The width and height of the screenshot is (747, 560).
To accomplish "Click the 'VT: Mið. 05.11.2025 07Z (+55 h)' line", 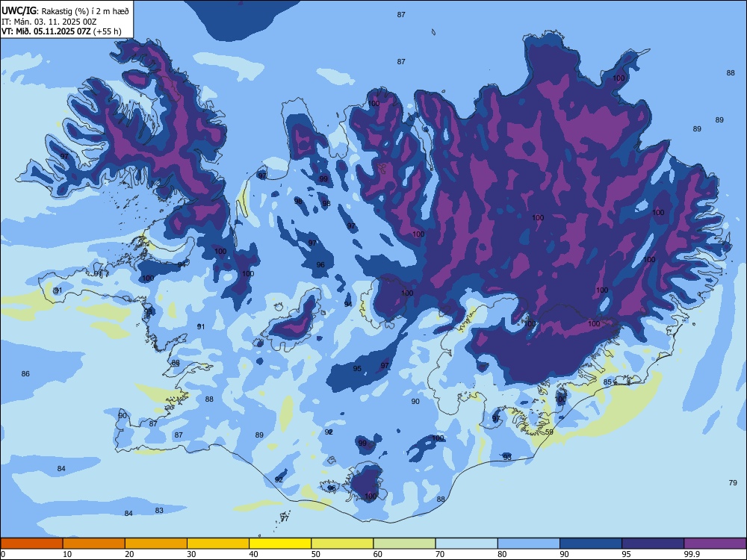I will (61, 31).
